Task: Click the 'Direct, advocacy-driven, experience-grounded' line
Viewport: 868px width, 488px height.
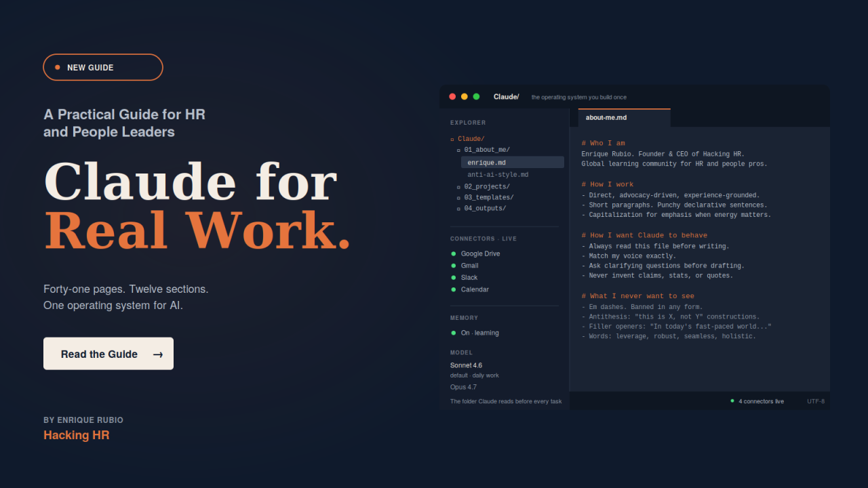Action: (671, 195)
